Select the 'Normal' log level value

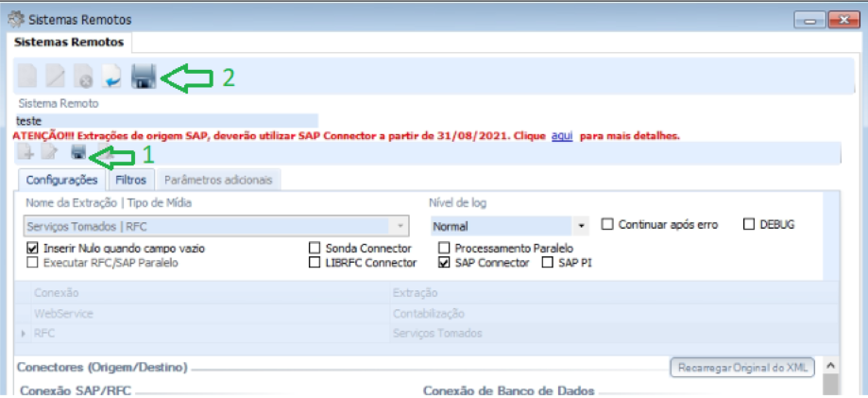click(501, 226)
